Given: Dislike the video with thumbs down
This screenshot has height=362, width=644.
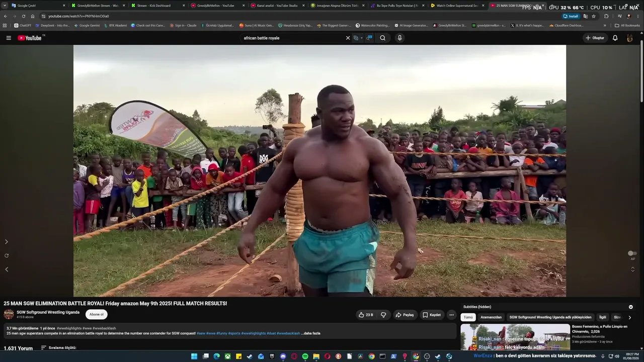Looking at the screenshot, I should (383, 315).
